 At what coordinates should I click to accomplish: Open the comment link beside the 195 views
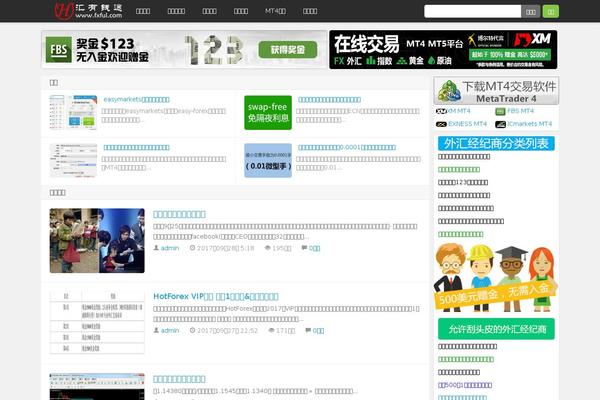(315, 248)
